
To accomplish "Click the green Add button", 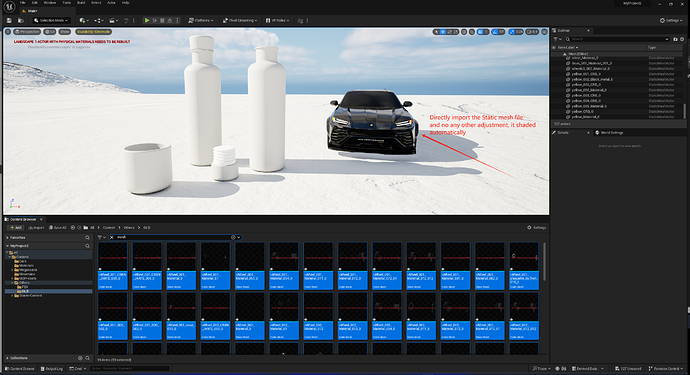I will (16, 228).
